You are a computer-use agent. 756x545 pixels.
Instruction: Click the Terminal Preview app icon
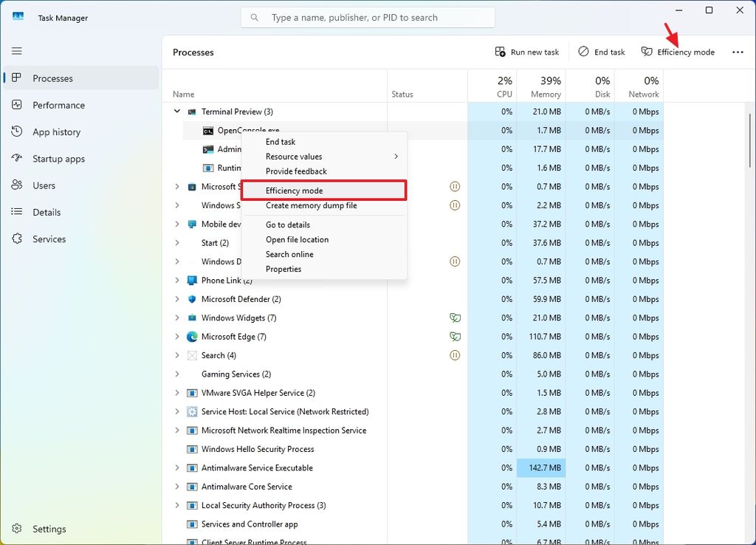[x=192, y=112]
